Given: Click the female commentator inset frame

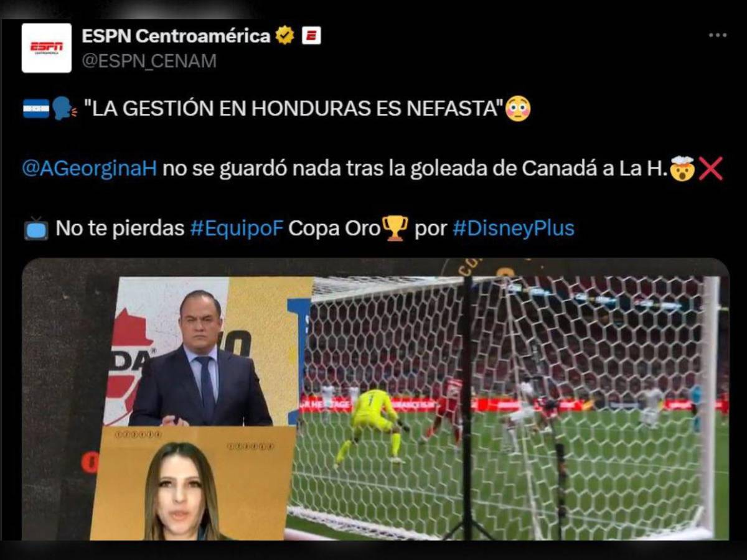Looking at the screenshot, I should 192,483.
